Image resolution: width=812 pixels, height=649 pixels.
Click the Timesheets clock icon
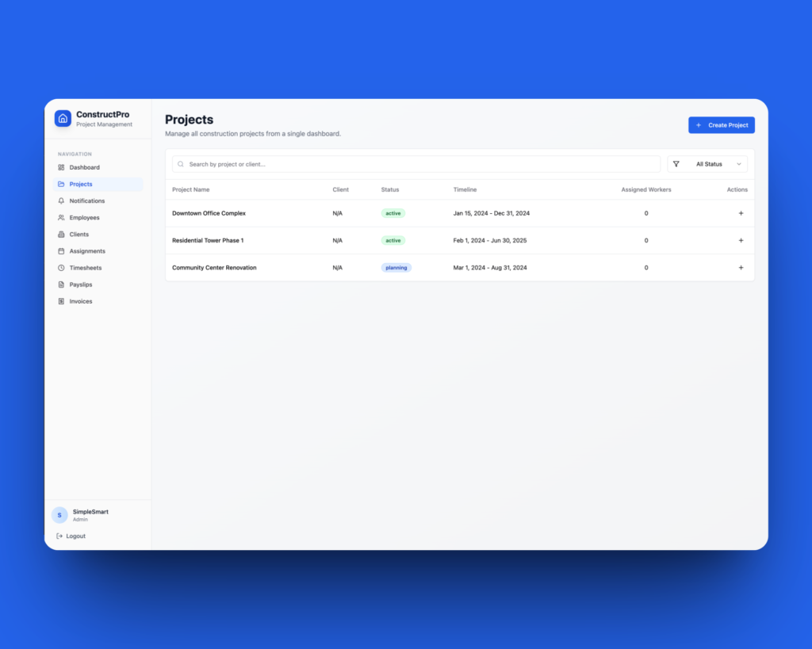[61, 268]
